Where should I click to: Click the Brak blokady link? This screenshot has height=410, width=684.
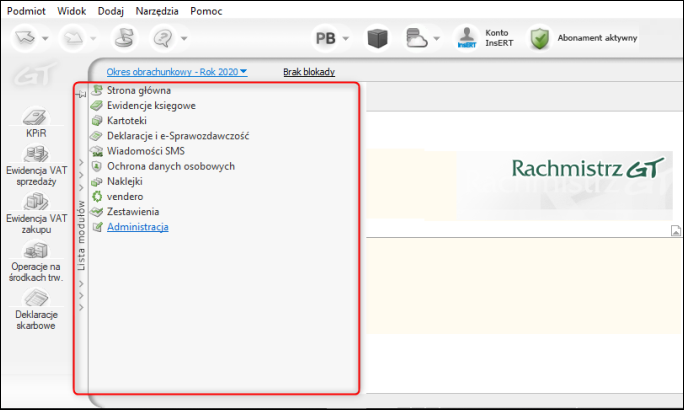pyautogui.click(x=309, y=72)
